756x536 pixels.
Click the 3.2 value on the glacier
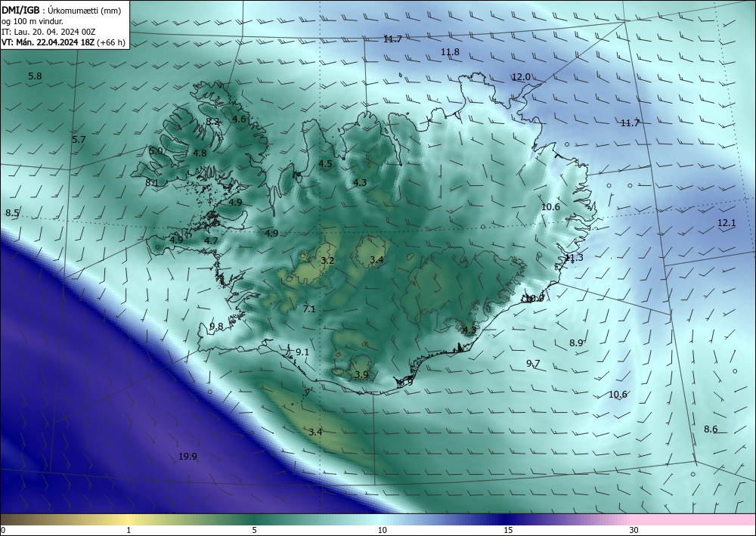(x=327, y=261)
